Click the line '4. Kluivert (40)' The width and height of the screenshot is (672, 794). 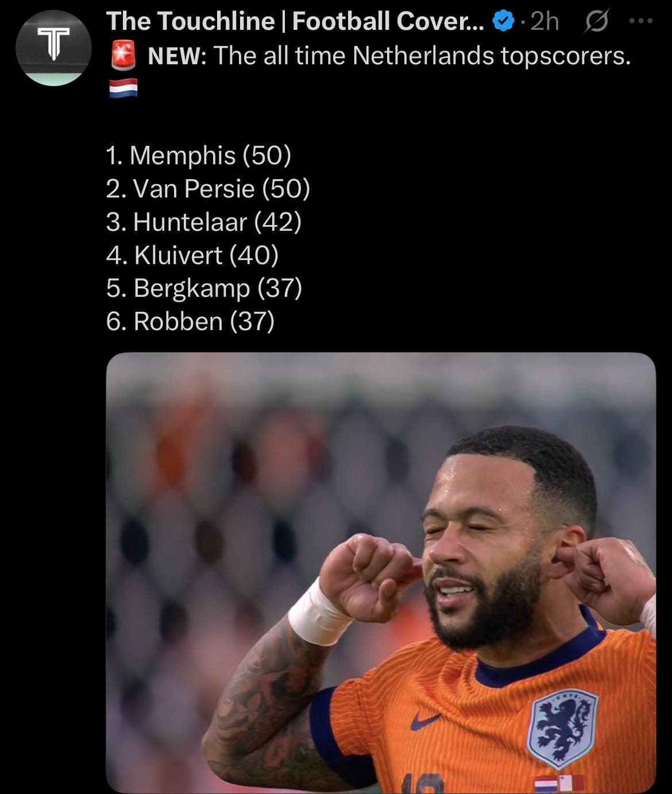pos(192,255)
